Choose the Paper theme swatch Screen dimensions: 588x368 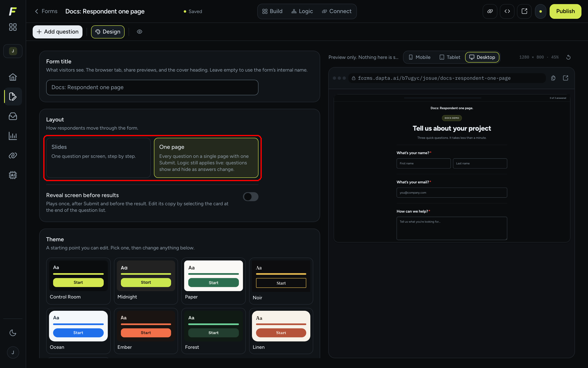(213, 281)
